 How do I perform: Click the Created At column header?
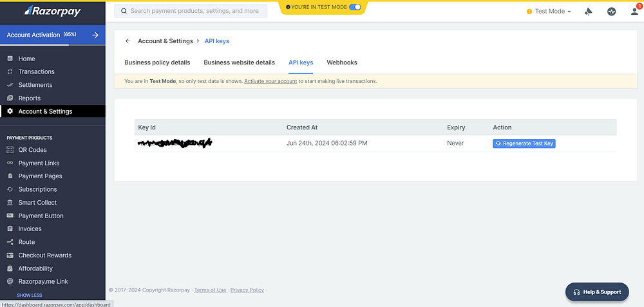tap(302, 127)
